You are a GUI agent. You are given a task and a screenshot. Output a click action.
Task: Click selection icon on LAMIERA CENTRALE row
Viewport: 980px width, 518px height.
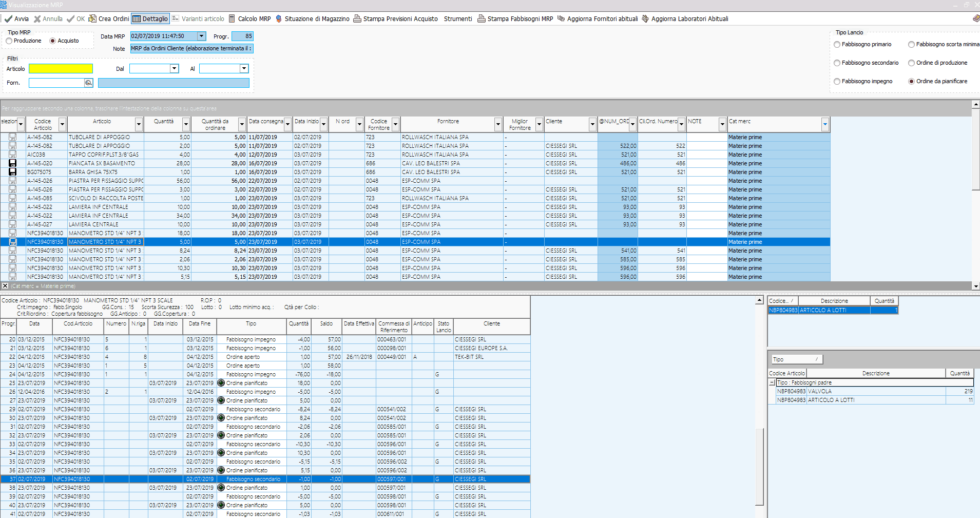point(13,224)
